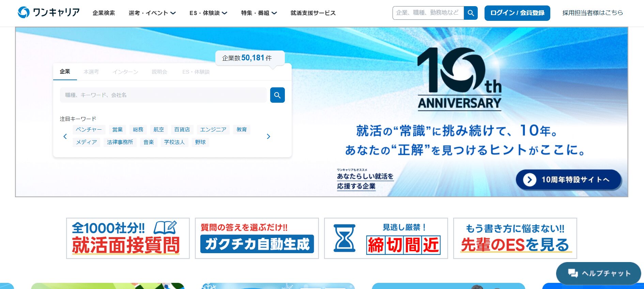The image size is (644, 289).
Task: Open 就活支援サービス in the navigation
Action: click(x=313, y=13)
